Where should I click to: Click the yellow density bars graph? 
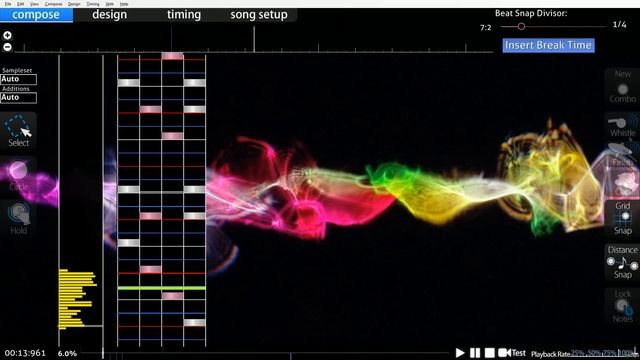coord(78,299)
